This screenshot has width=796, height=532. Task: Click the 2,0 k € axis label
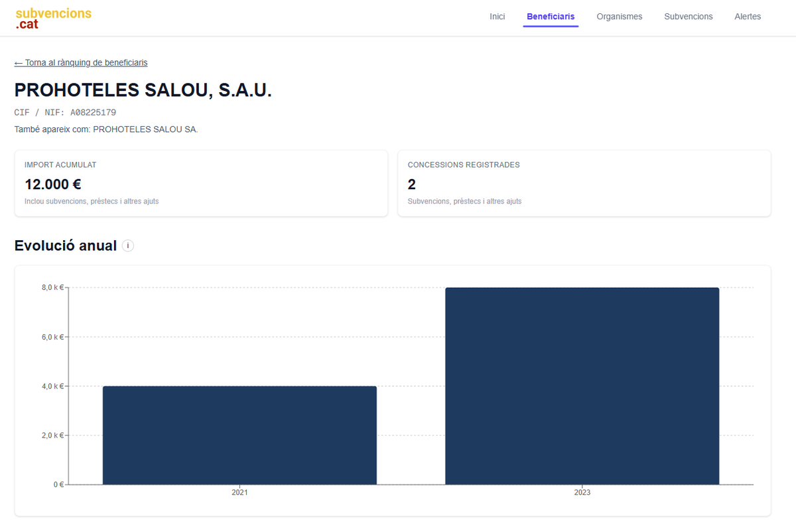click(52, 435)
